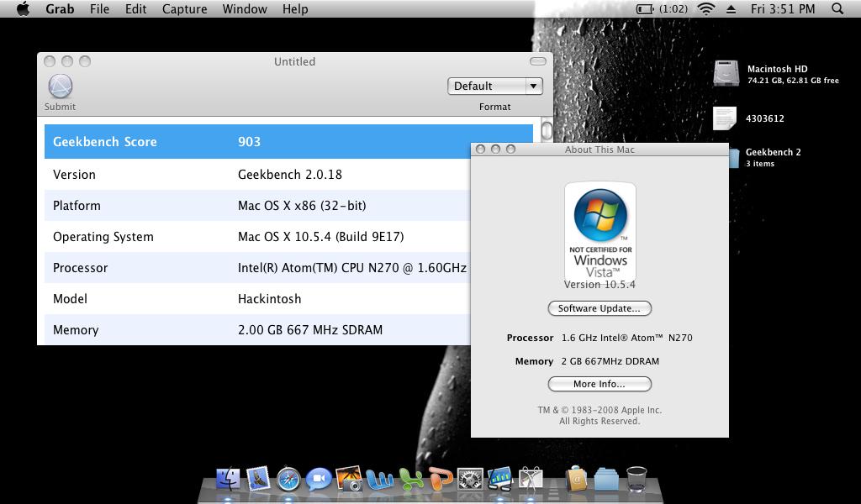Viewport: 861px width, 504px height.
Task: Click the Grab scissors icon in the Dock
Action: (531, 479)
